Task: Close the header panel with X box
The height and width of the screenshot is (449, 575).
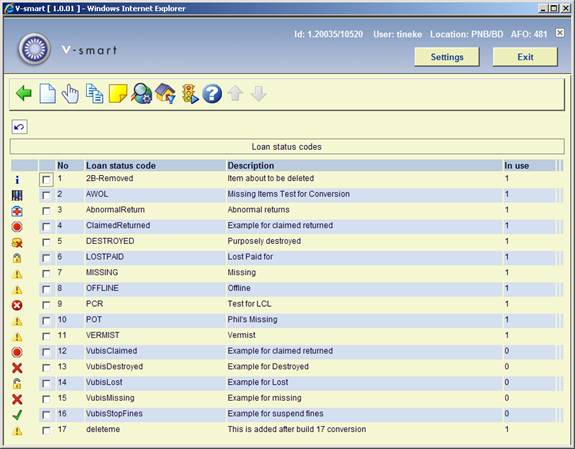Action: pyautogui.click(x=560, y=33)
